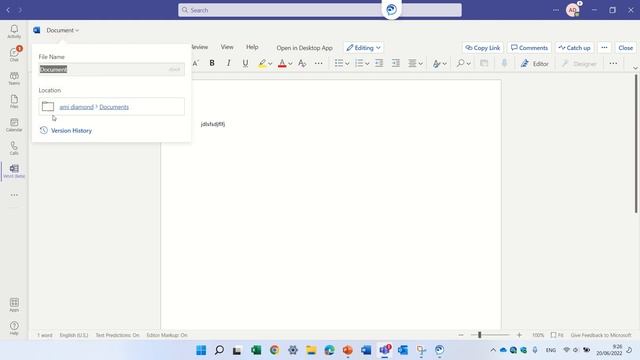Open Calls in the Teams sidebar
The height and width of the screenshot is (360, 640).
(x=14, y=148)
